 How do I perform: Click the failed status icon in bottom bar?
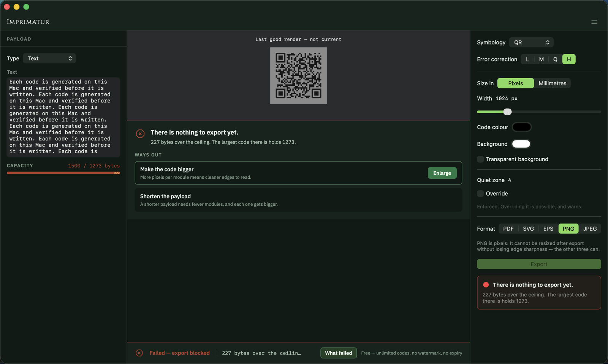(139, 353)
